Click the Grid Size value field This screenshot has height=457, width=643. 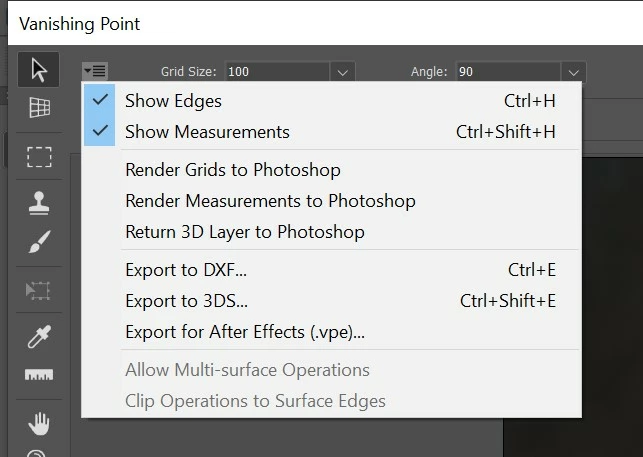[x=277, y=72]
